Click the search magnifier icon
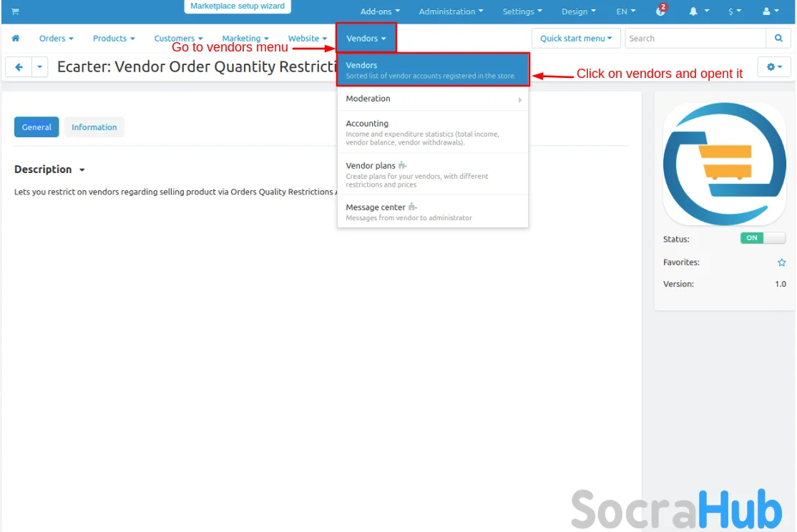Viewport: 797px width, 532px height. pos(778,38)
